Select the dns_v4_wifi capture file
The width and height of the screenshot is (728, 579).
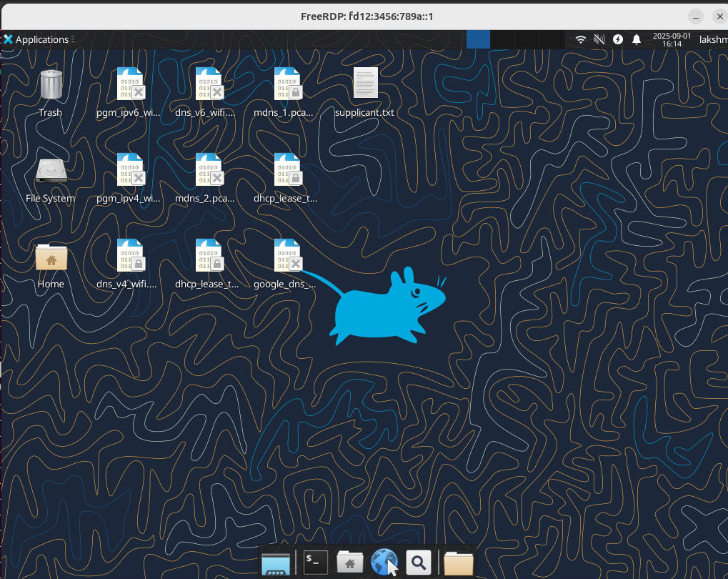(129, 256)
